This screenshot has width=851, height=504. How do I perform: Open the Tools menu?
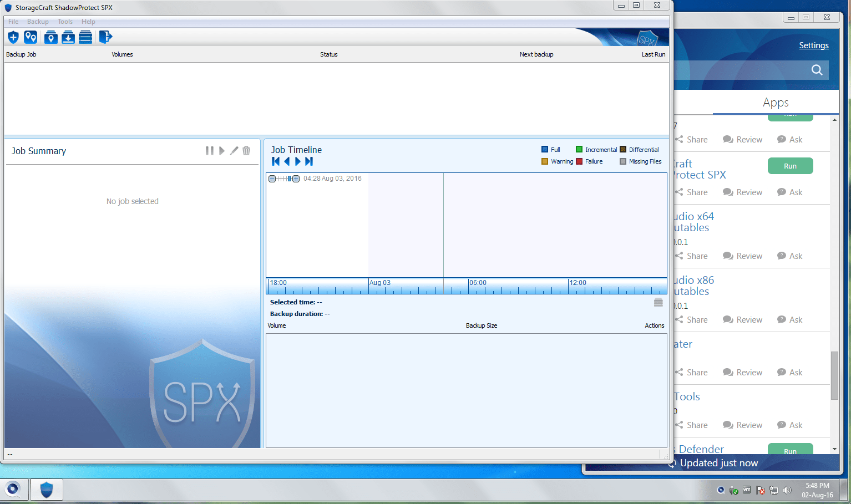(65, 21)
